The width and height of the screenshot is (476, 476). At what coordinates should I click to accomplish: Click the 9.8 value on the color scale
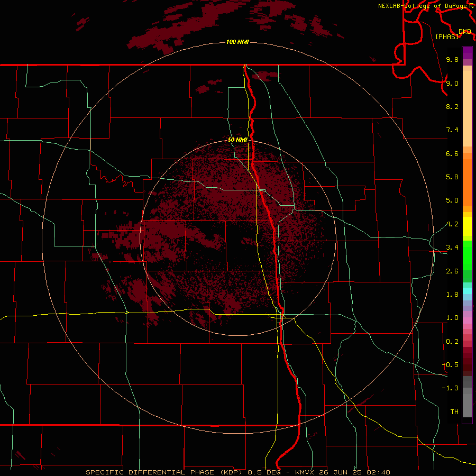(x=452, y=59)
